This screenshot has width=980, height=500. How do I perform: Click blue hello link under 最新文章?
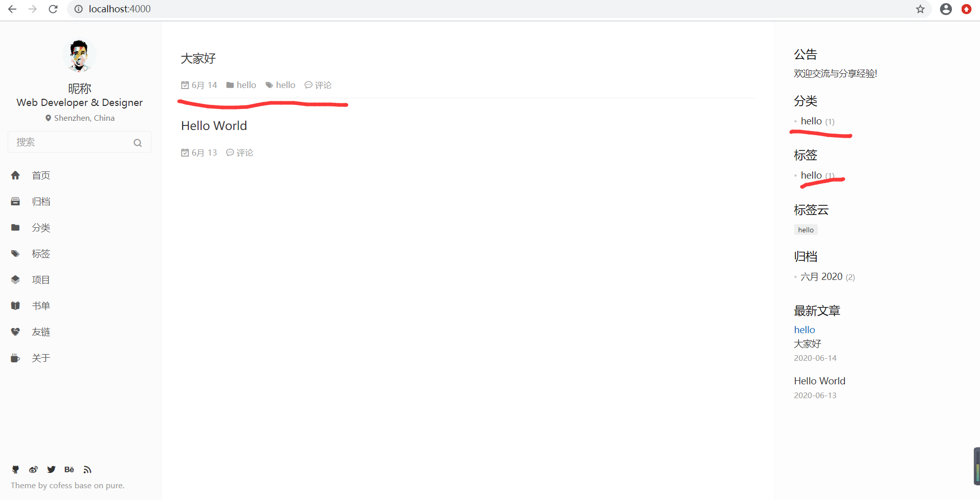click(804, 330)
